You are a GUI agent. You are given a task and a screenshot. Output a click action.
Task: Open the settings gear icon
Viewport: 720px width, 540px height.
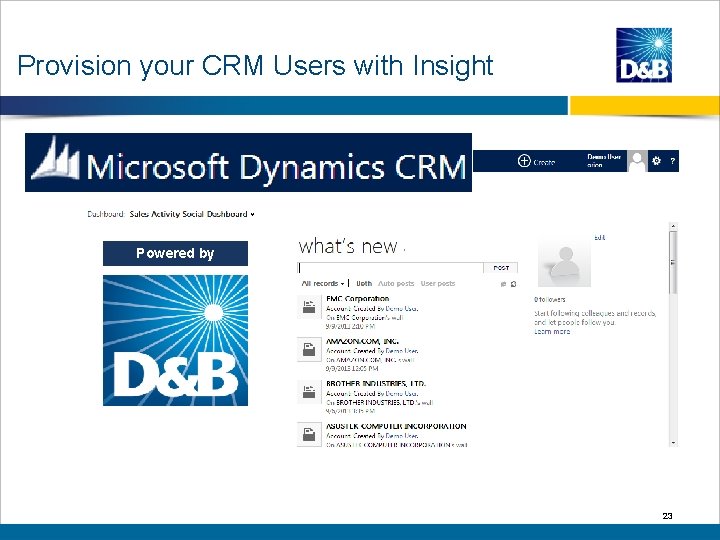(657, 161)
